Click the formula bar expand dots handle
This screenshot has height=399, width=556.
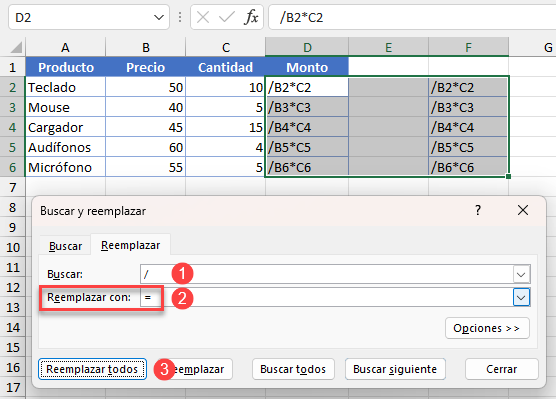click(x=180, y=17)
